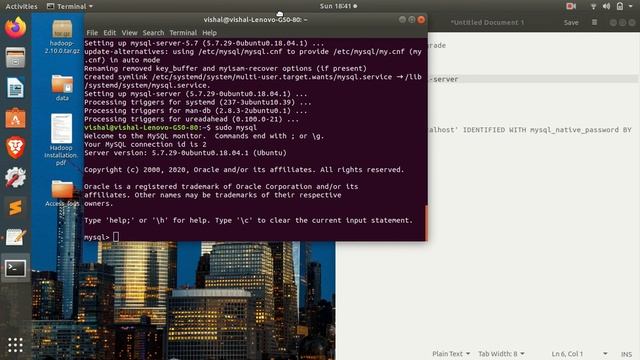This screenshot has width=640, height=360.
Task: Click the volume icon in top bar
Action: click(x=607, y=6)
